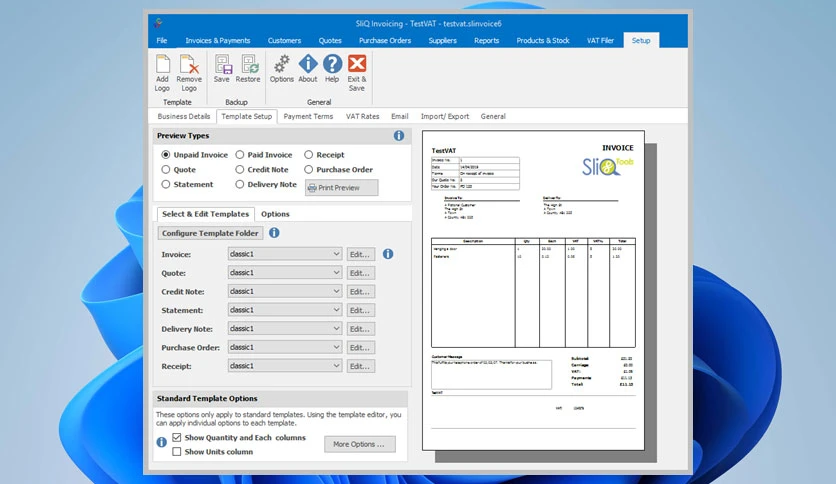
Task: Click info icon next to Invoice Edit button
Action: click(x=388, y=254)
